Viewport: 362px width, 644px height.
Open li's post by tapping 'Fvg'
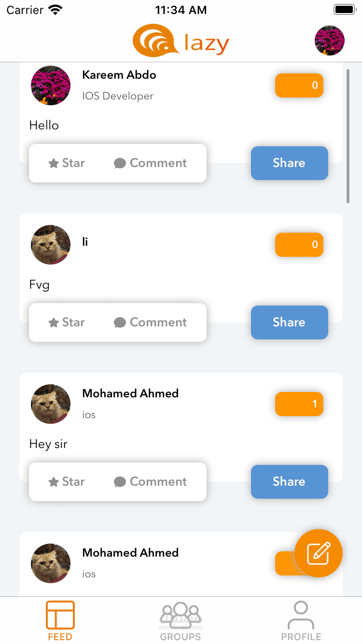pos(39,285)
